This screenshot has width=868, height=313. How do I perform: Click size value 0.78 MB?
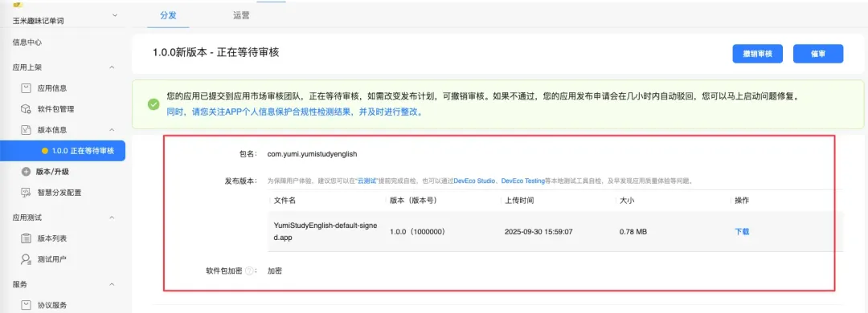coord(633,232)
